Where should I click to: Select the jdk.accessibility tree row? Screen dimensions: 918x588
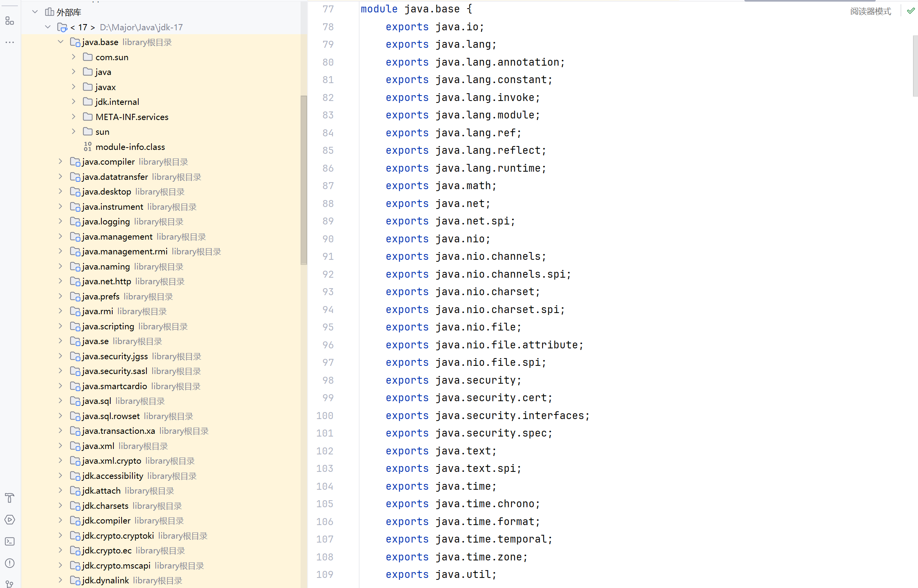pos(161,476)
